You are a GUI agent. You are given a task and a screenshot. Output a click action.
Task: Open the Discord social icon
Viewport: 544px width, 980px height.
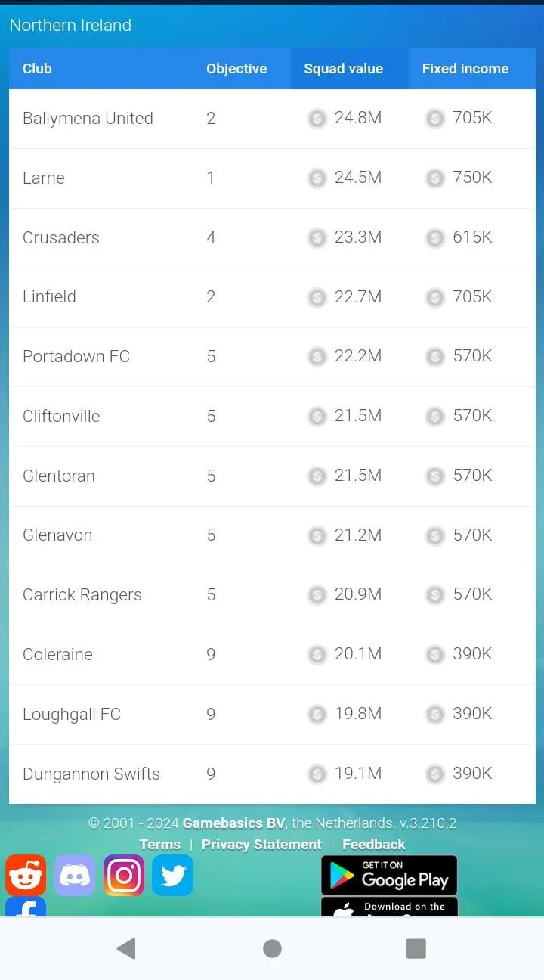(x=75, y=875)
